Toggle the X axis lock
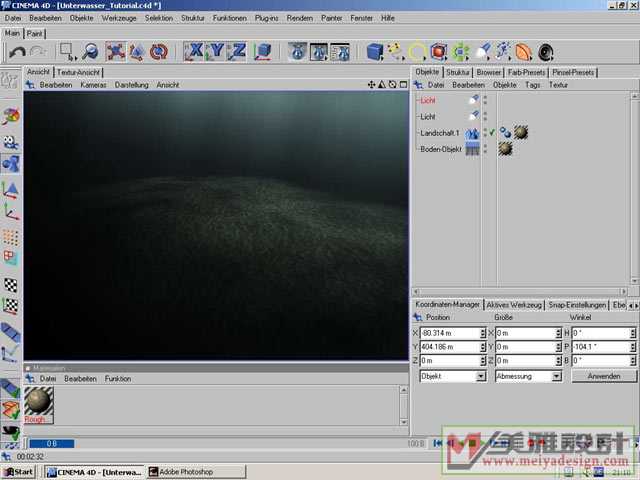 [x=194, y=52]
